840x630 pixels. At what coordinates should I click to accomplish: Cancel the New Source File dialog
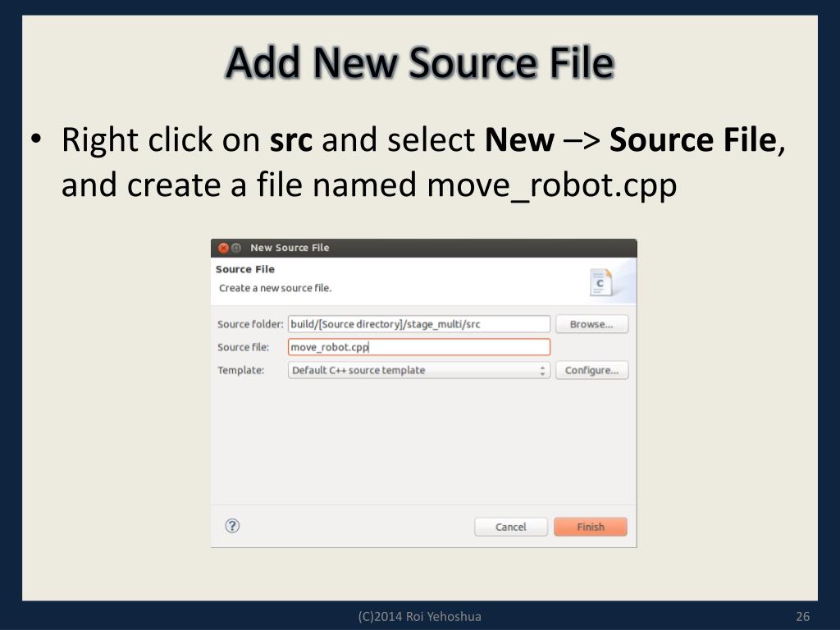point(510,527)
